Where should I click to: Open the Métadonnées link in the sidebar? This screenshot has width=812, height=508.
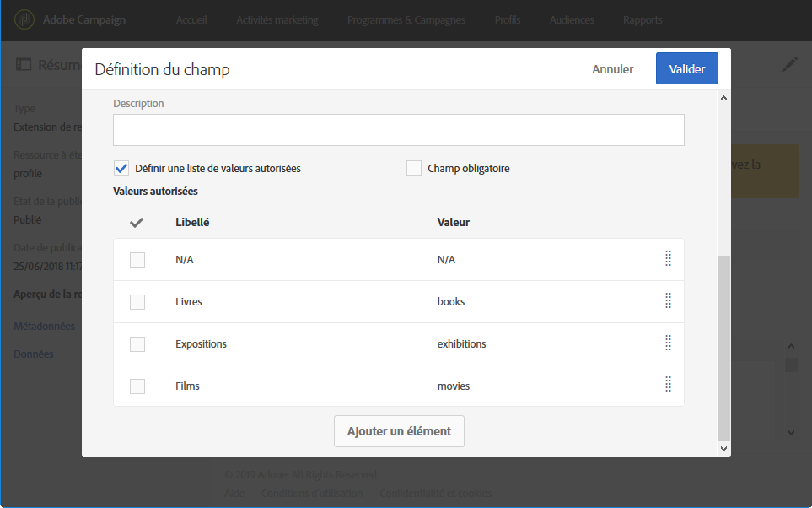(45, 326)
